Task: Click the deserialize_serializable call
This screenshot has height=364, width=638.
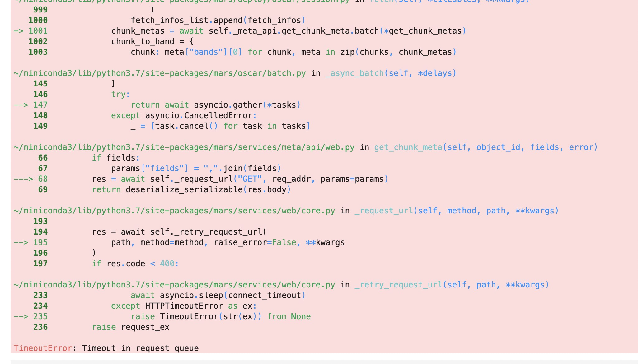Action: (184, 189)
